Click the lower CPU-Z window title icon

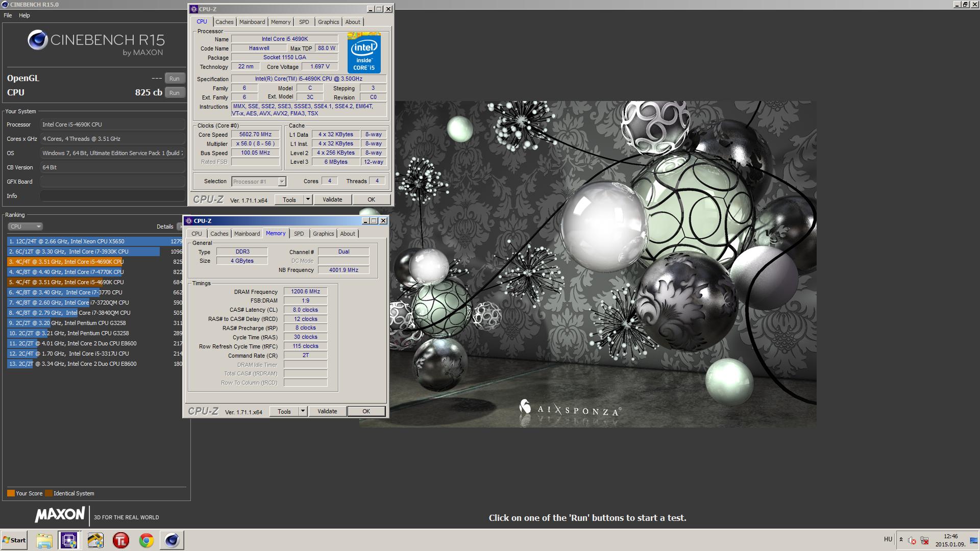(189, 221)
